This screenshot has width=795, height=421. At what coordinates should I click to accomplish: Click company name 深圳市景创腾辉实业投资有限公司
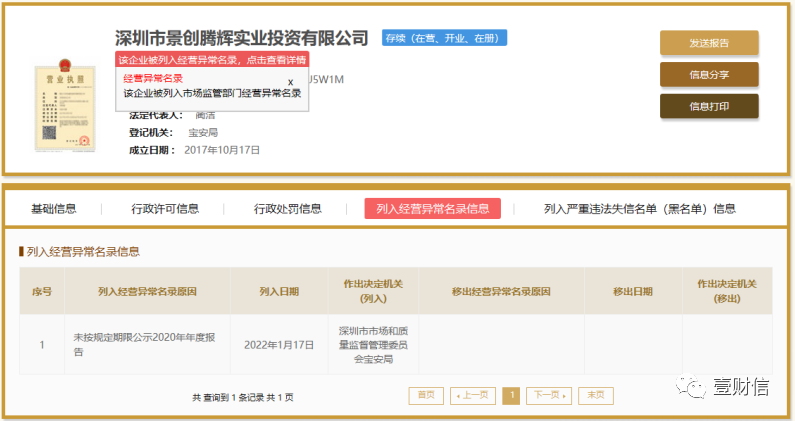(x=241, y=38)
